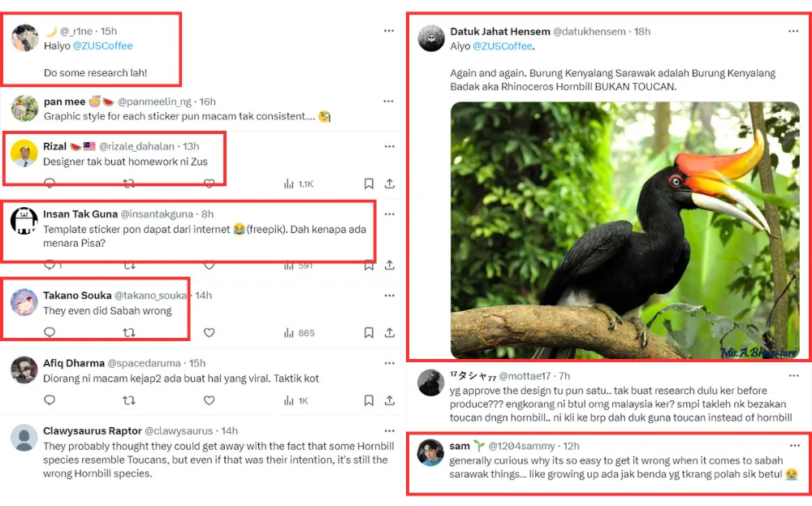Open Insan Tak Guna's profile name link
Viewport: 812px width, 506px height.
(79, 214)
